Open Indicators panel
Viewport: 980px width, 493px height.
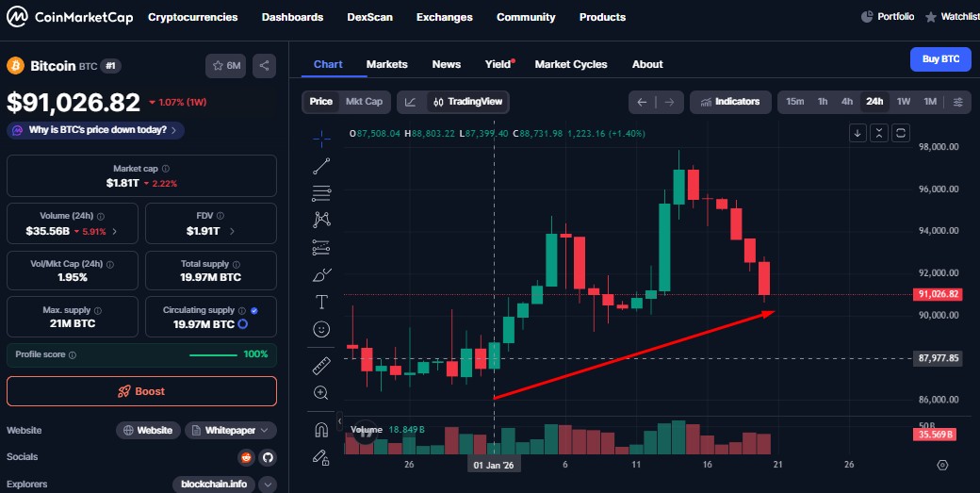730,102
